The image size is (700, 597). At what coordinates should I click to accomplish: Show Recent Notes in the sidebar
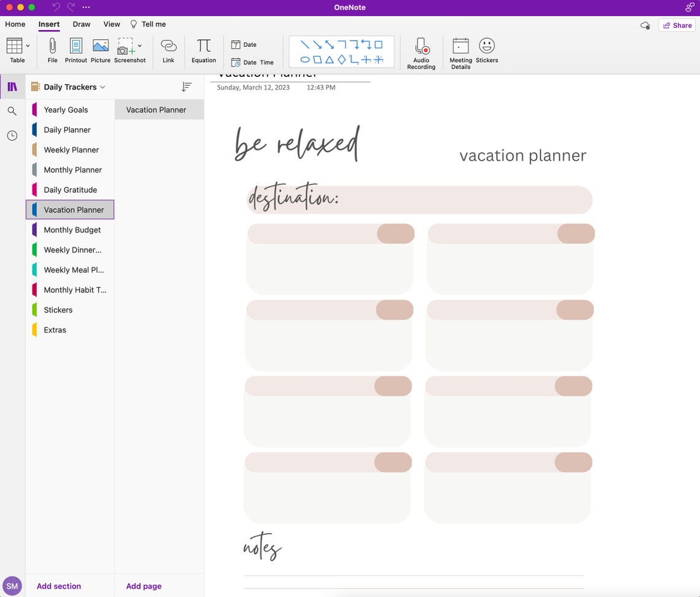(12, 135)
